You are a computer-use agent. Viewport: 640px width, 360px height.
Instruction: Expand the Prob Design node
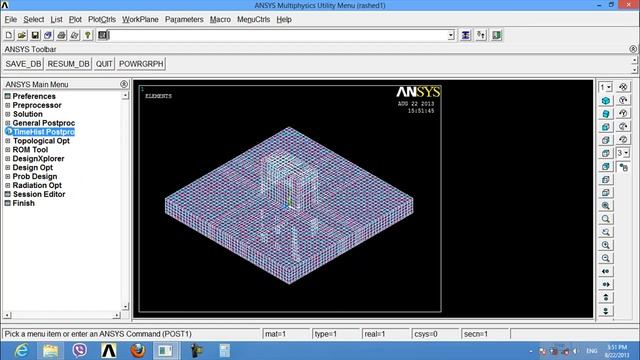[7, 177]
